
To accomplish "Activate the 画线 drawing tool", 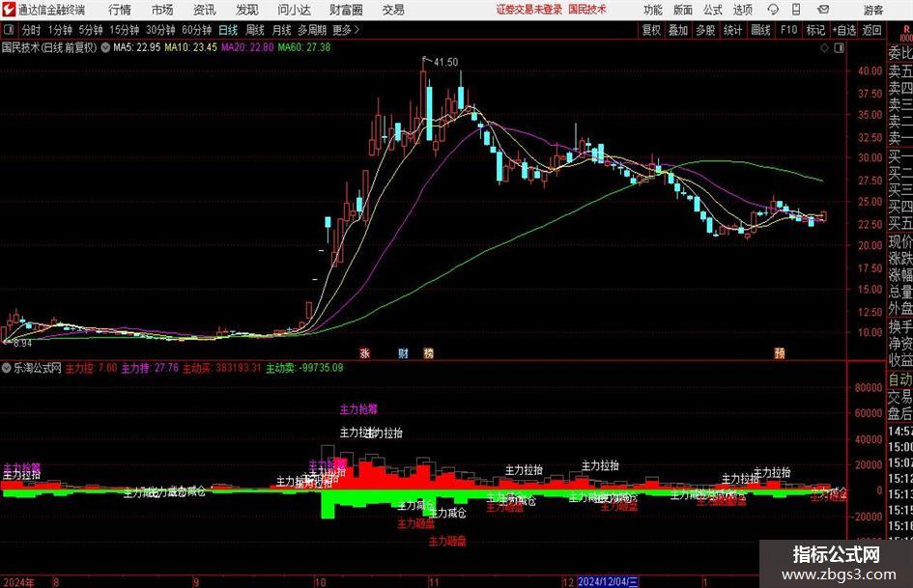I will click(760, 30).
